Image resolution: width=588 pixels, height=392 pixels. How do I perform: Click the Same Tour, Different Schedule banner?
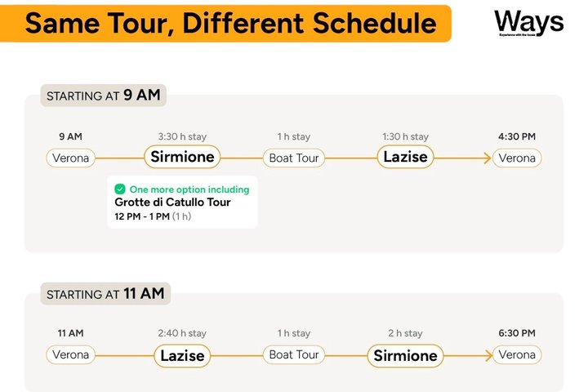point(225,23)
